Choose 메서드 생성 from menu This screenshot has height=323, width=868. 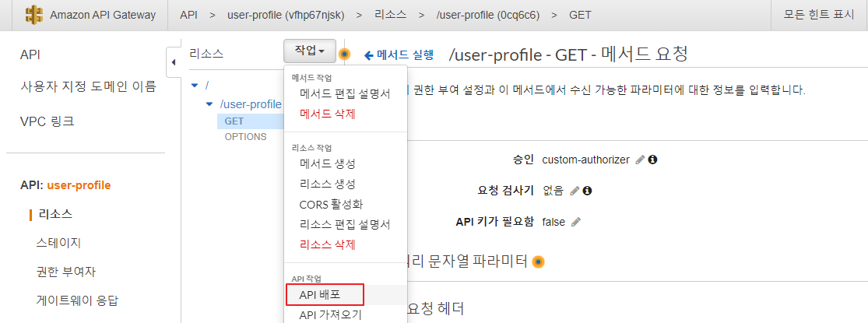(327, 163)
